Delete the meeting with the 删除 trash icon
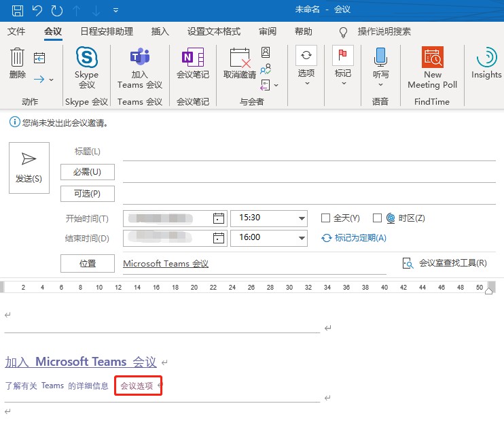504x427 pixels. point(17,63)
